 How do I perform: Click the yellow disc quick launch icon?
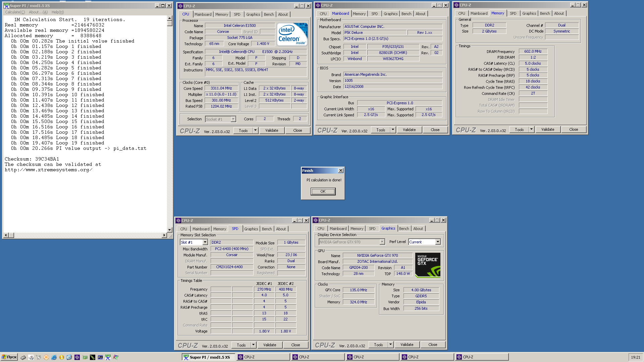[x=62, y=357]
